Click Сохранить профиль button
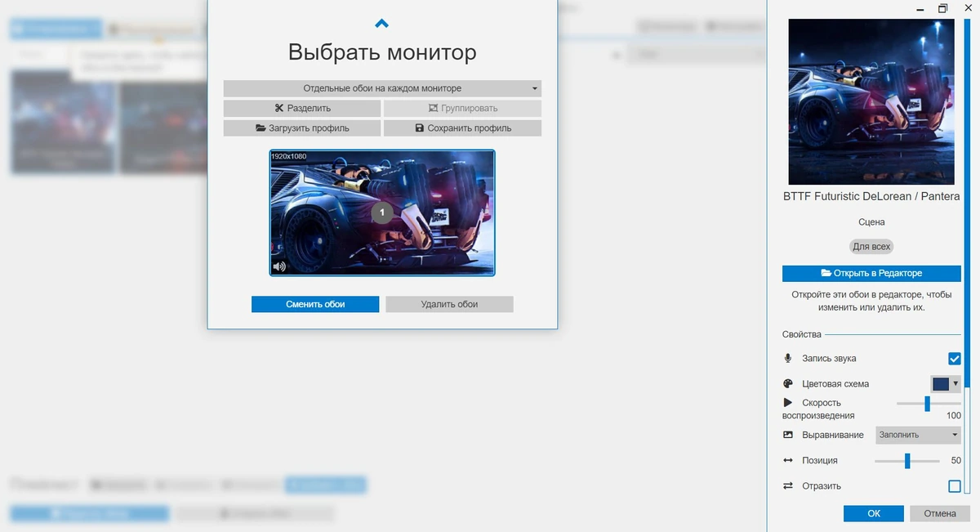The image size is (980, 532). (462, 128)
